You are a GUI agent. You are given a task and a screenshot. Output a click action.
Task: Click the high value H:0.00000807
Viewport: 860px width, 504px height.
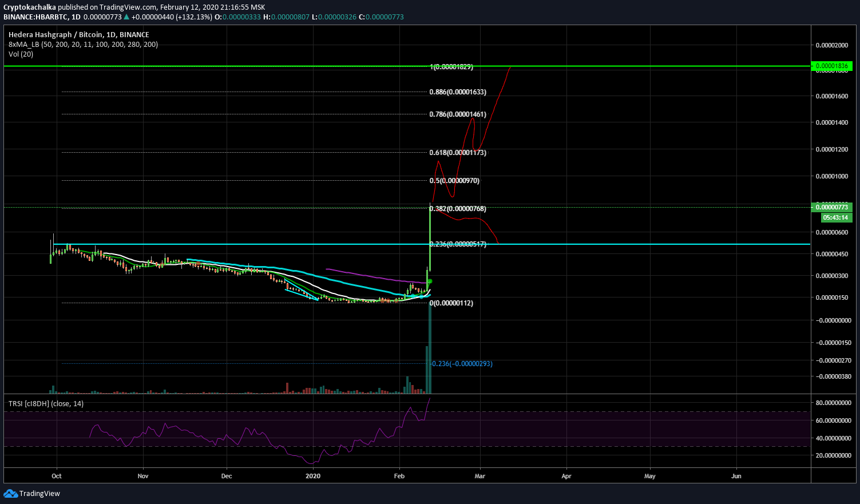286,17
